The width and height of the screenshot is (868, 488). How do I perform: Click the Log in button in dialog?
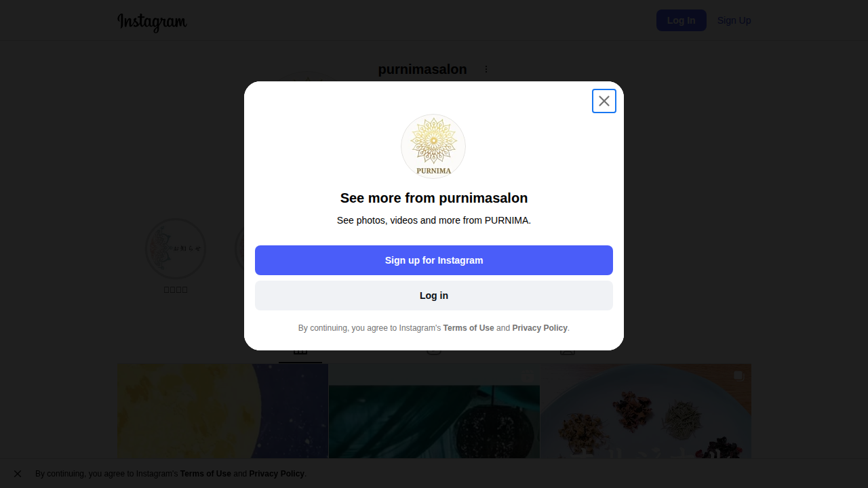click(434, 296)
